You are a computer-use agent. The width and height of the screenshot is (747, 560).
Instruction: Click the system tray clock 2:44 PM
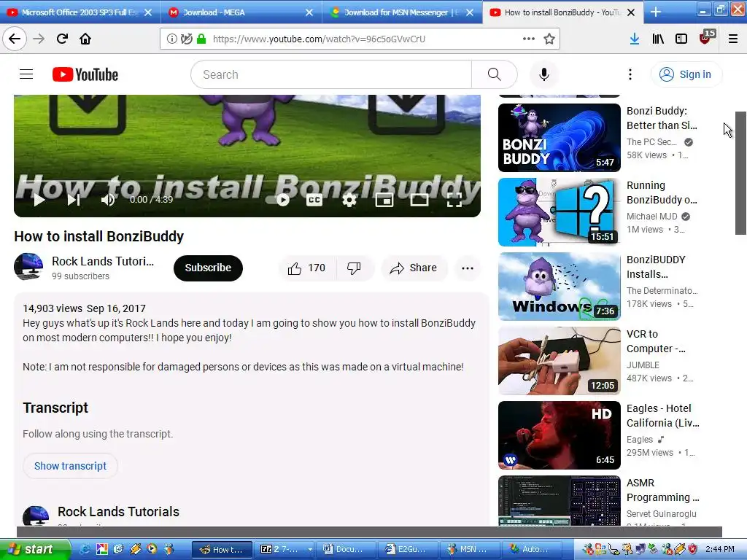coord(719,549)
